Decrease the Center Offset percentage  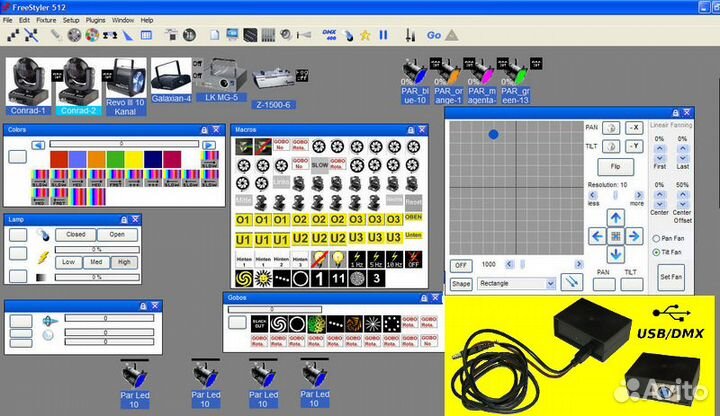click(682, 204)
